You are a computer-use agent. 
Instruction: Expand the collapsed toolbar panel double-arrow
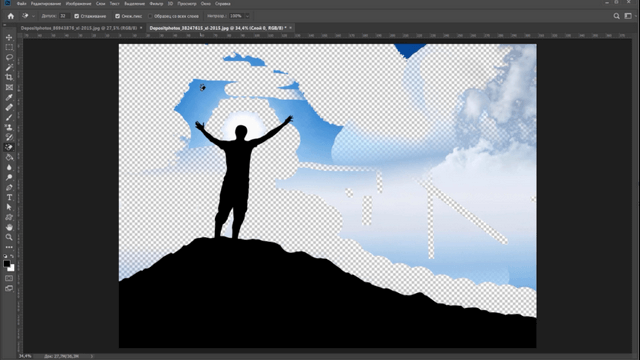pyautogui.click(x=4, y=25)
